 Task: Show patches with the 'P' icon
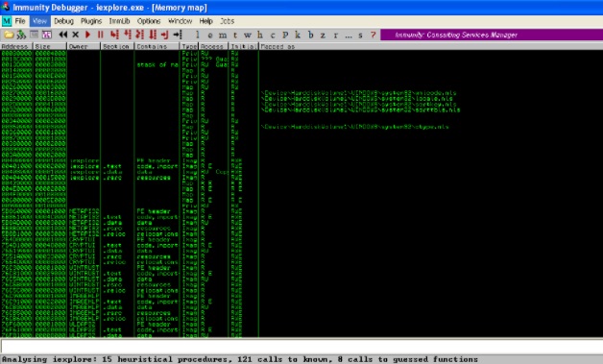coord(285,35)
